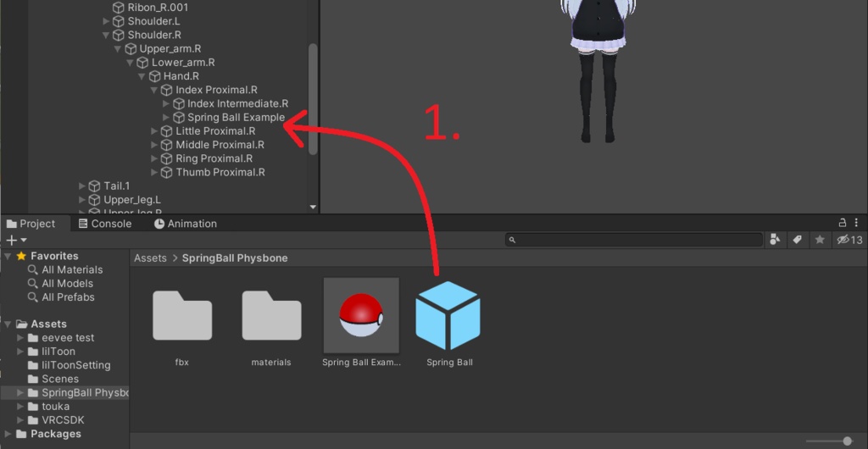Image resolution: width=868 pixels, height=449 pixels.
Task: Toggle the Project panel lock icon
Action: point(843,223)
